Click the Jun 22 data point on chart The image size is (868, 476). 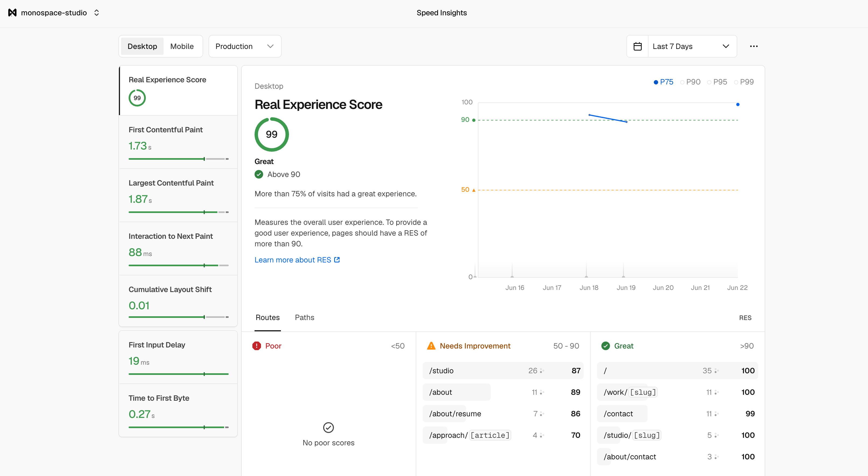(738, 104)
